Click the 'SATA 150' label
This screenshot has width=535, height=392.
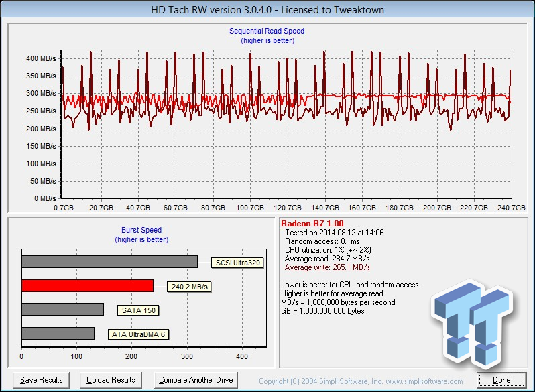point(139,310)
